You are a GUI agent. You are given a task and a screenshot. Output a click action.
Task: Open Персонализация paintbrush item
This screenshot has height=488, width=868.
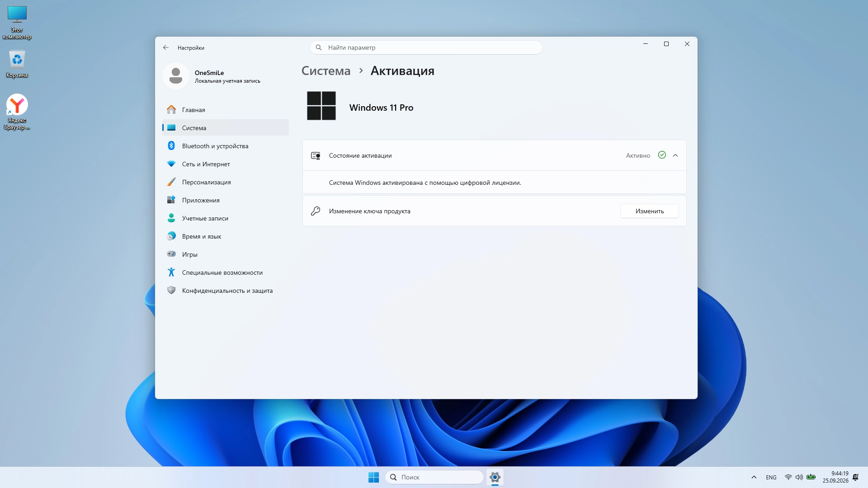(x=225, y=182)
